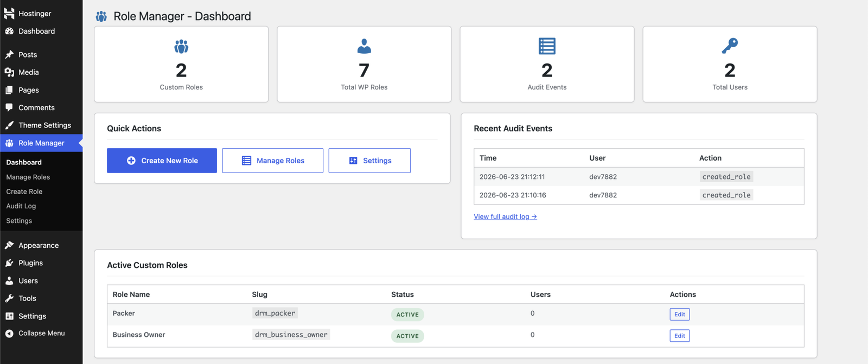Click created_role action in the 21:12:11 row
This screenshot has height=364, width=868.
726,177
